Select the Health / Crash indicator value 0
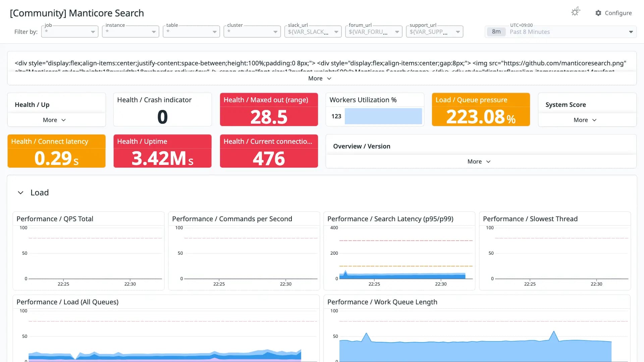The image size is (644, 362). click(x=162, y=117)
